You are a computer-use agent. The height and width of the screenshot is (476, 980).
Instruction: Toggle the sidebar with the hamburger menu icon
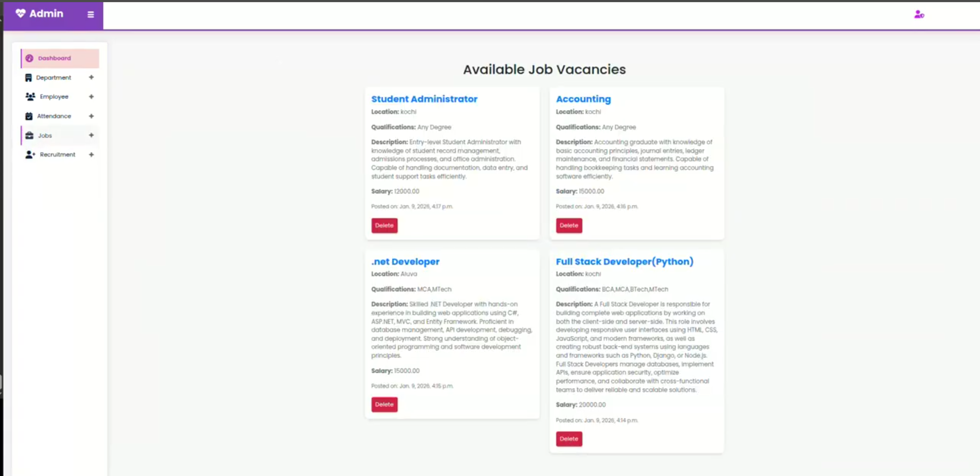[x=90, y=14]
